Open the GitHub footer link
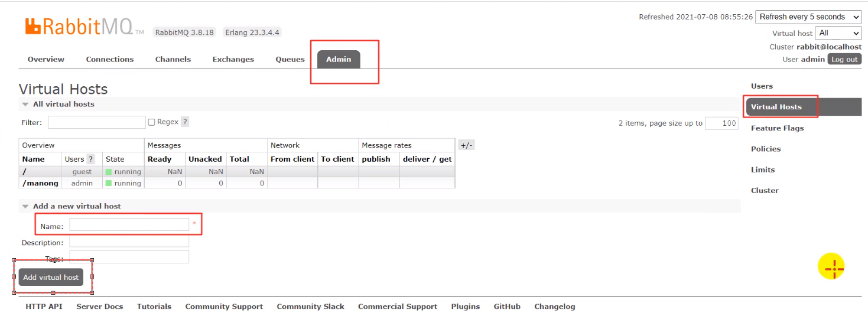Screen dimensions: 868x326 [x=507, y=307]
